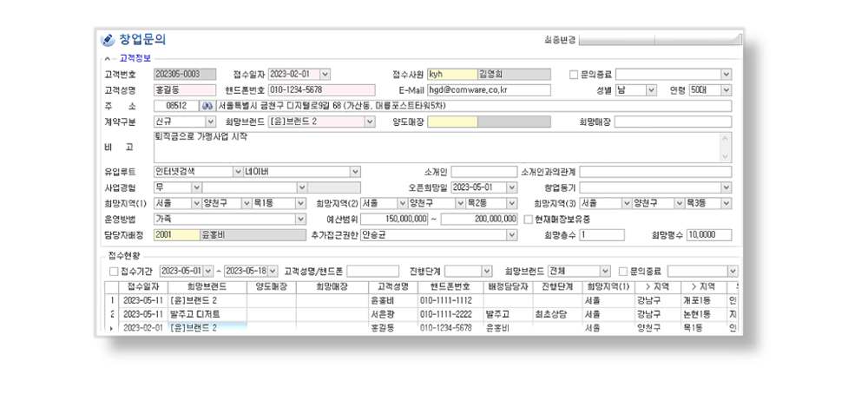868x394 pixels.
Task: Open the 접수기간 end date 2023-05-18 dropdown
Action: click(273, 271)
